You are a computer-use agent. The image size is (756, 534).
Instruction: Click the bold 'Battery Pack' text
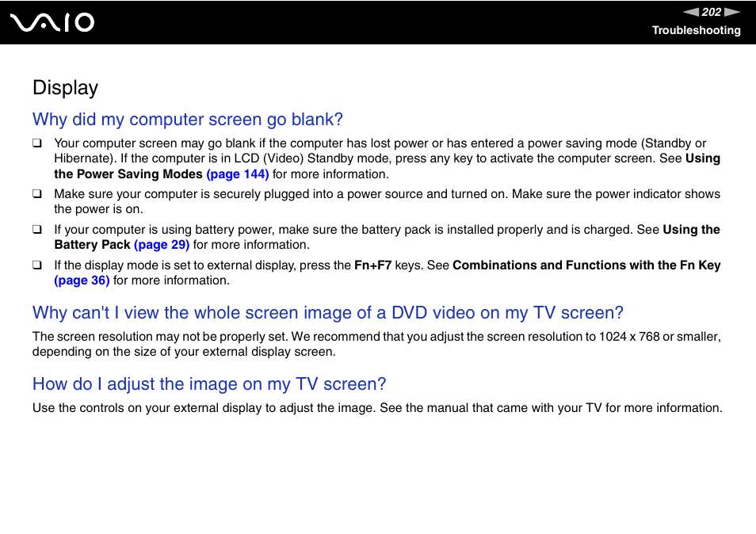click(x=92, y=244)
